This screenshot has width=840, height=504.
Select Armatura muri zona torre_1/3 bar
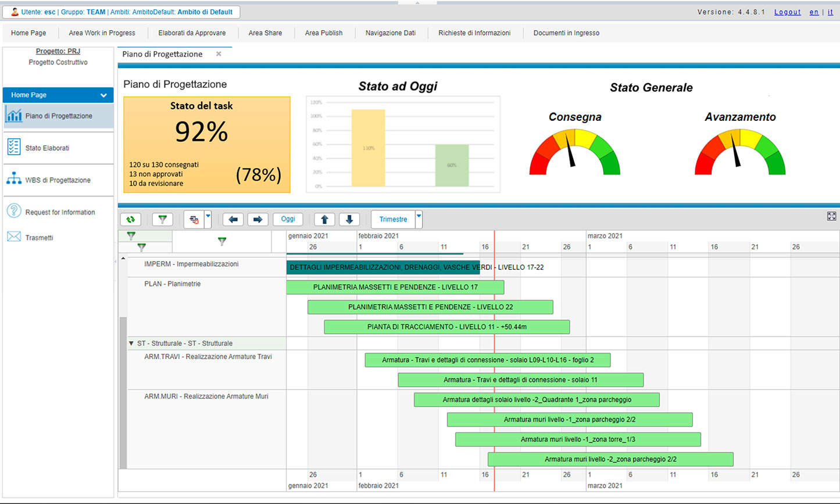coord(578,439)
